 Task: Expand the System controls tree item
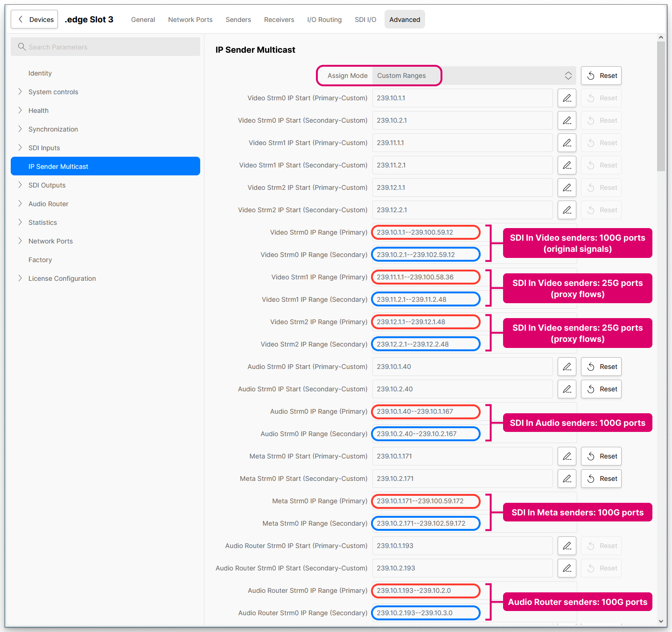point(20,92)
